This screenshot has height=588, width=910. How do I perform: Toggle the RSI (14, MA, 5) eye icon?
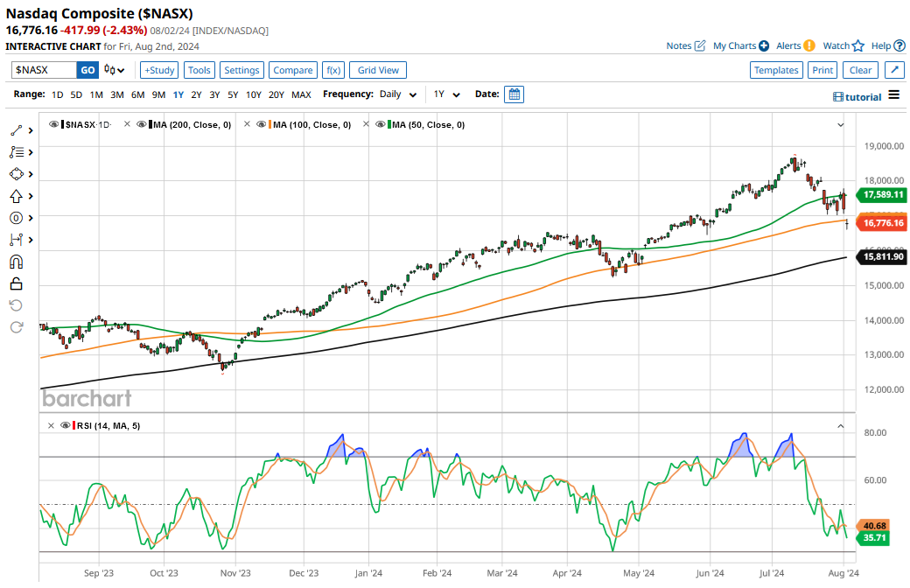tap(65, 425)
